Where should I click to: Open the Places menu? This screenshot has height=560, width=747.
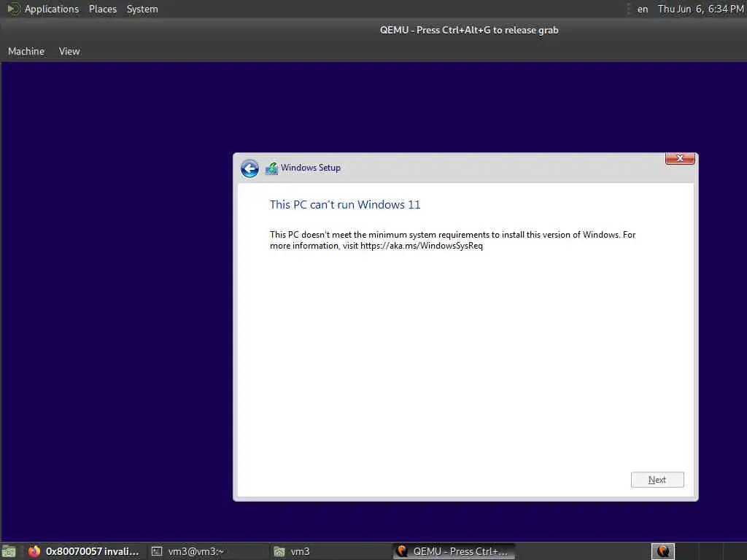102,9
